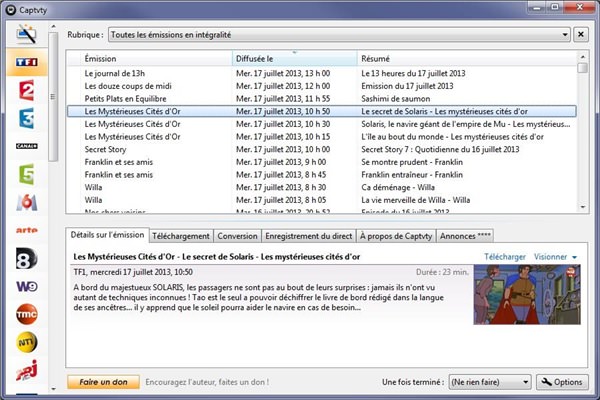The image size is (600, 400).
Task: Select the NT1 channel icon
Action: pyautogui.click(x=26, y=342)
